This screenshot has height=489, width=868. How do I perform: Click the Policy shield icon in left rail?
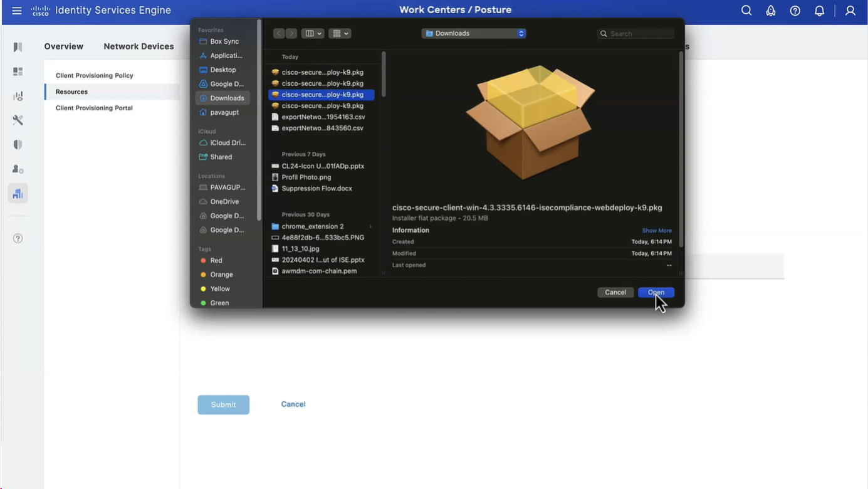[18, 145]
